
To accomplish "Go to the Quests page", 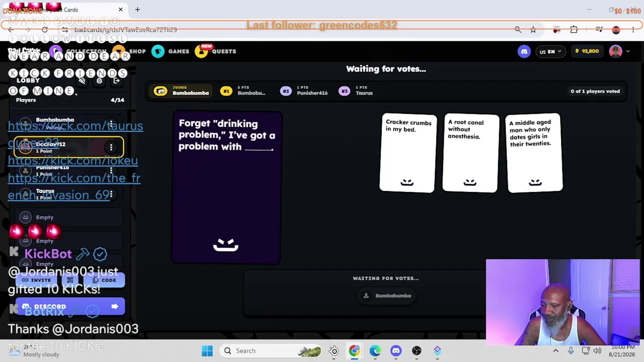I will (x=224, y=51).
